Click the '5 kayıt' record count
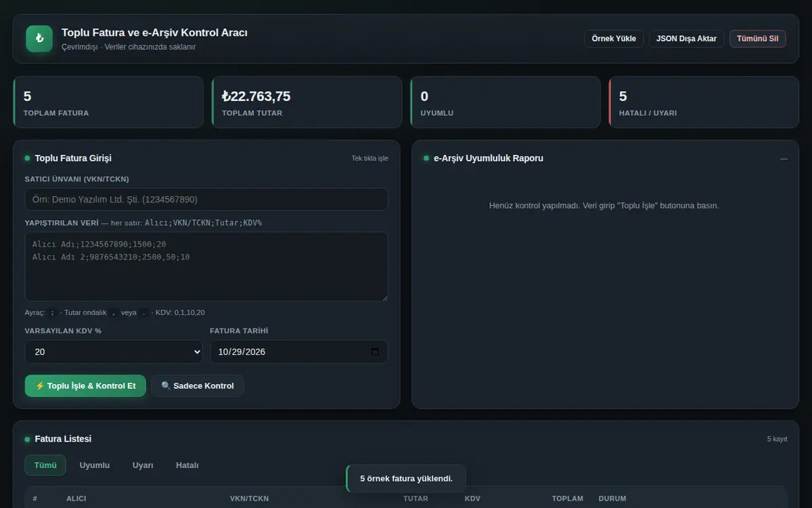This screenshot has height=508, width=812. click(777, 439)
